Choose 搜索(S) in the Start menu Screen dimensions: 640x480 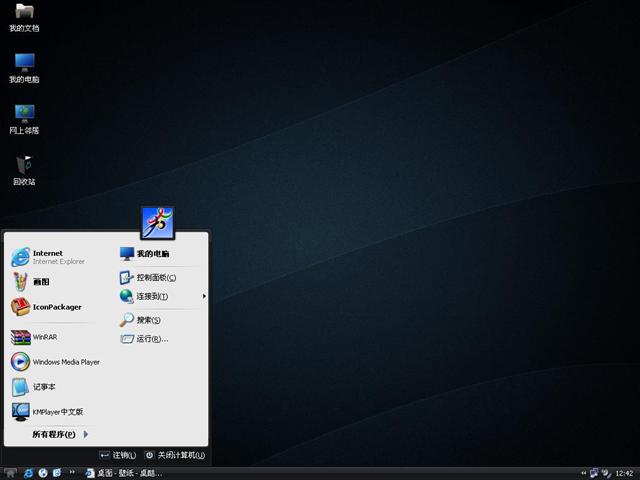147,320
